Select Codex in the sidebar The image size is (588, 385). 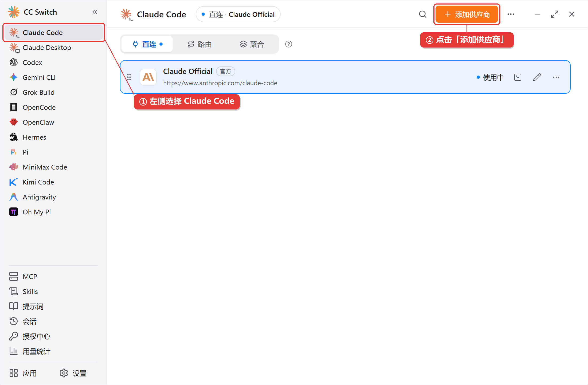pyautogui.click(x=54, y=62)
